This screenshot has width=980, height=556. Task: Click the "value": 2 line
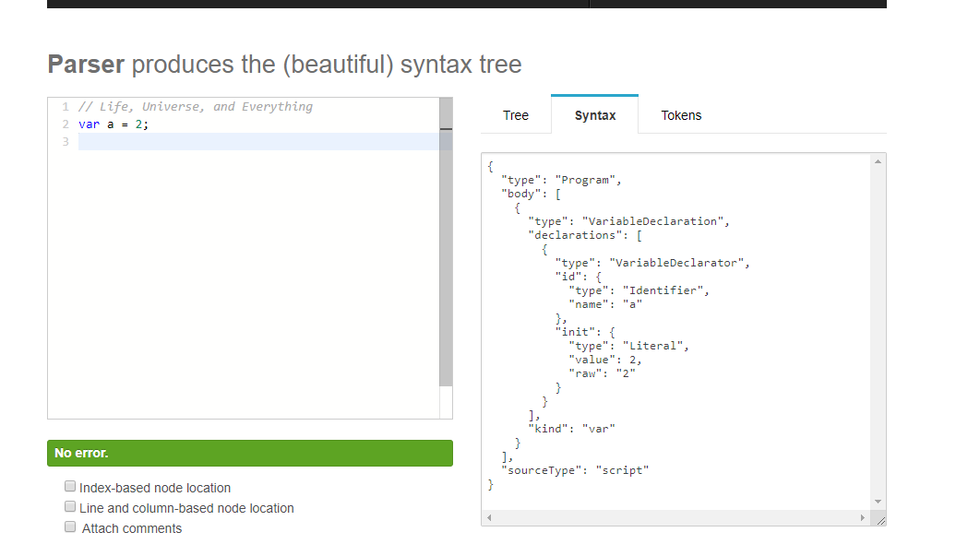605,360
